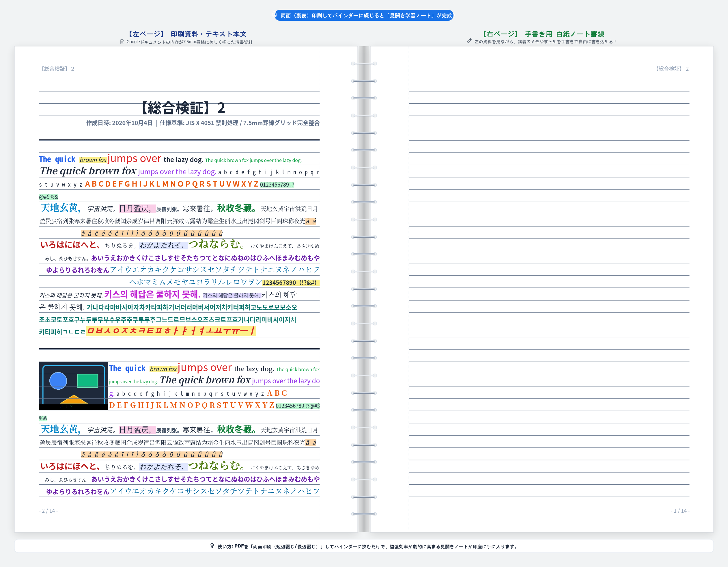Click the right page header 【総合検証】 2
Viewport: 728px width, 567px height.
click(671, 69)
